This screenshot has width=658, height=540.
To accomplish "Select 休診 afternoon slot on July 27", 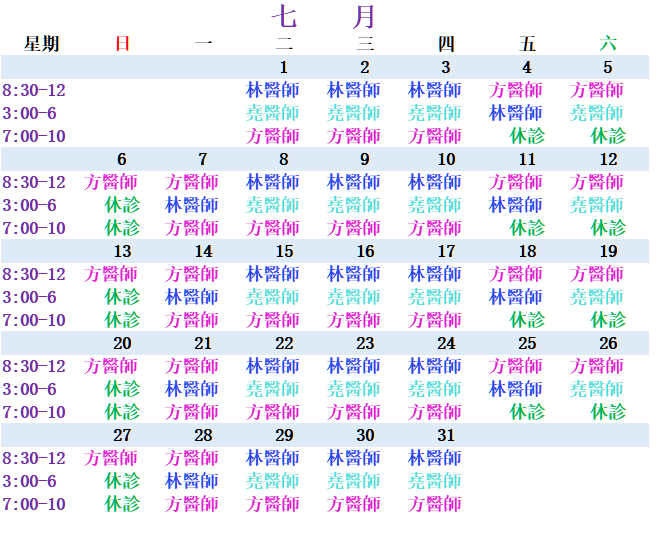I will click(x=122, y=481).
